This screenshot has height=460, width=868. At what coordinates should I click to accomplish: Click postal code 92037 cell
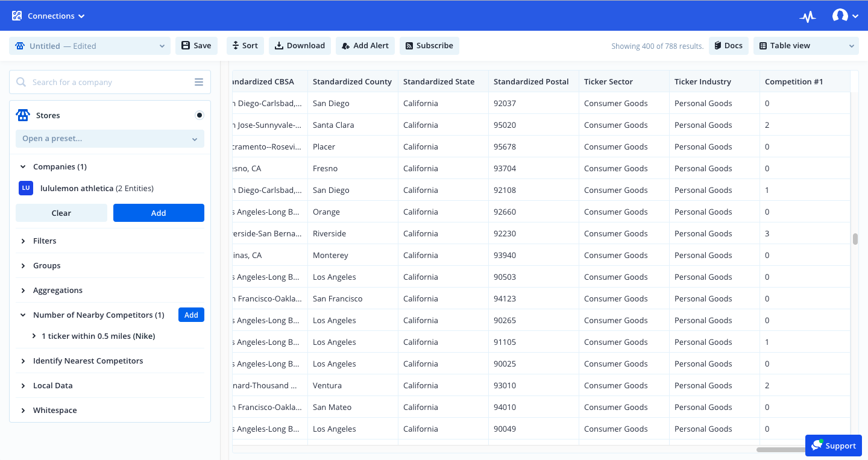pyautogui.click(x=533, y=103)
